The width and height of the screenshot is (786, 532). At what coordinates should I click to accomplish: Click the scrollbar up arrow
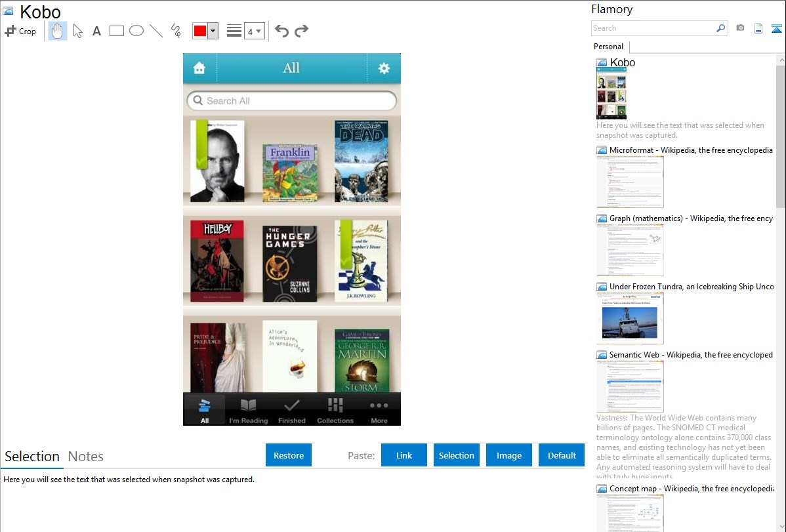781,60
